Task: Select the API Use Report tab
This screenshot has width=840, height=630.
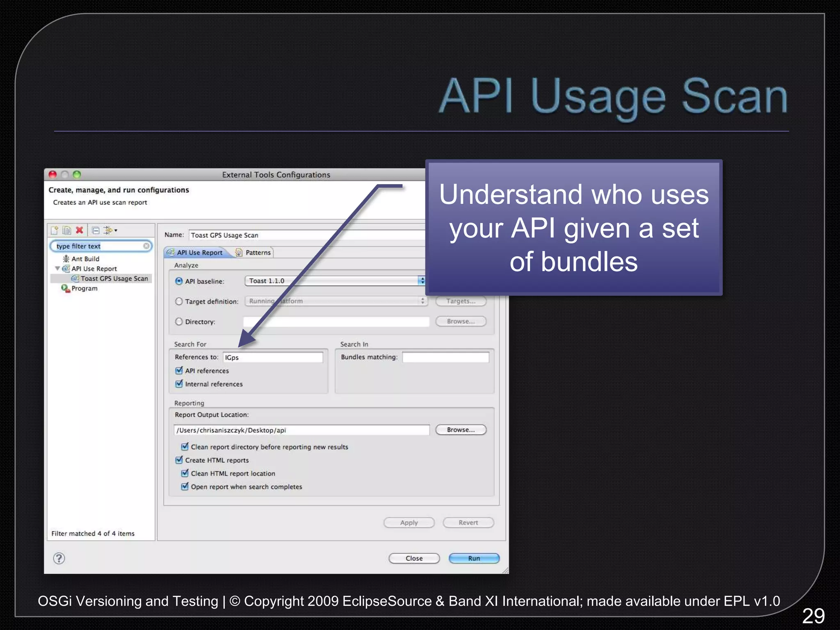Action: (x=199, y=253)
